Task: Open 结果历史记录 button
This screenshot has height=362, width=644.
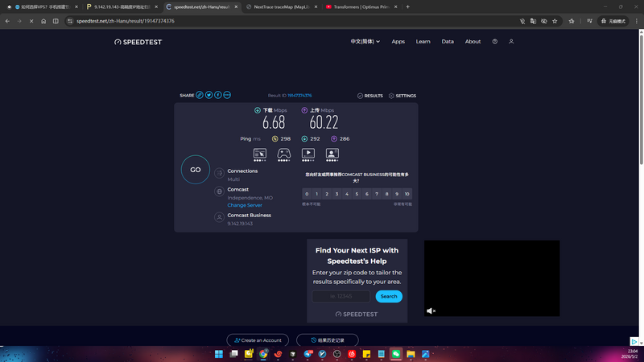Action: 328,340
